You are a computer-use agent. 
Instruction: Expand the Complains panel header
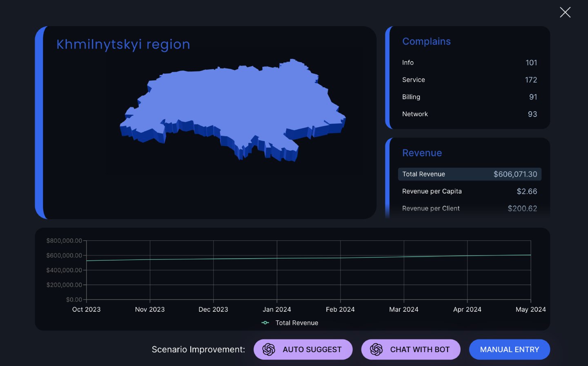427,41
